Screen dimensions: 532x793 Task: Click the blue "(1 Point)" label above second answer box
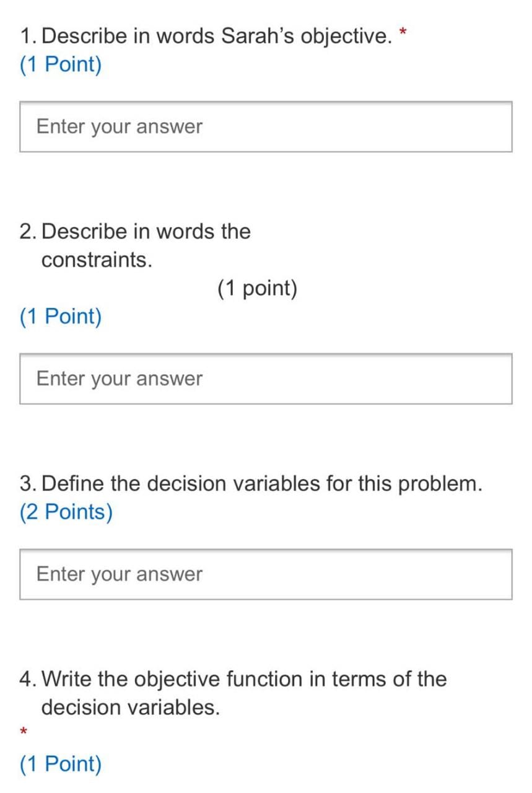61,317
